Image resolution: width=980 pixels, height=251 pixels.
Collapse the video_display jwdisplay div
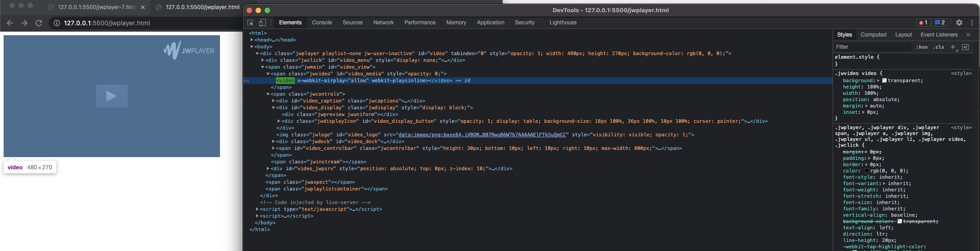tap(274, 107)
